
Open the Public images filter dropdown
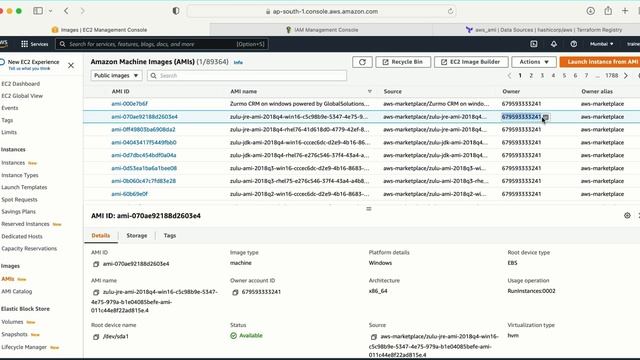(116, 76)
